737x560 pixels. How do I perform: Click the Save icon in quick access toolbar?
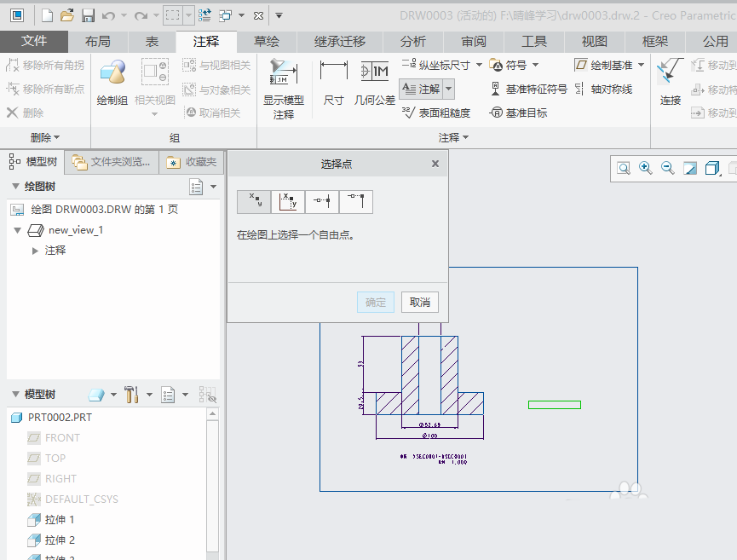click(88, 14)
